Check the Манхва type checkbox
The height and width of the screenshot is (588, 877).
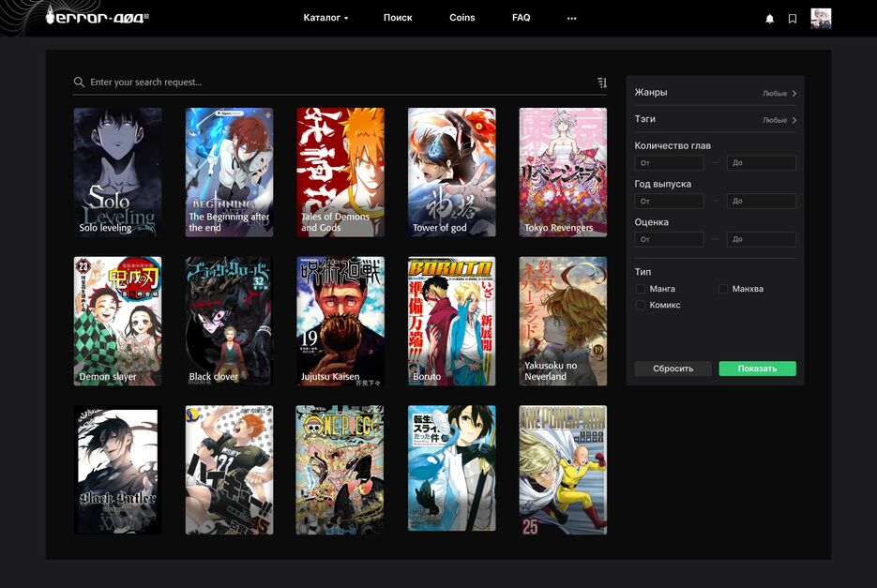pyautogui.click(x=722, y=289)
